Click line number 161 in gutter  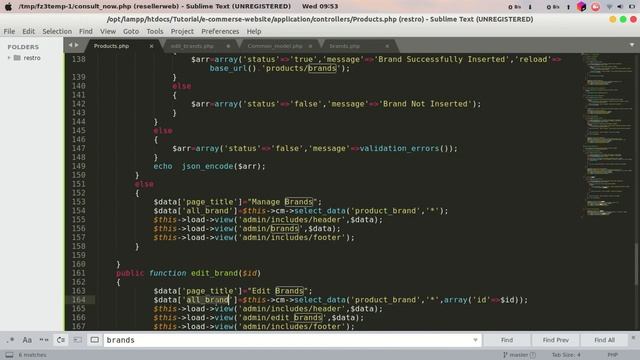click(79, 273)
